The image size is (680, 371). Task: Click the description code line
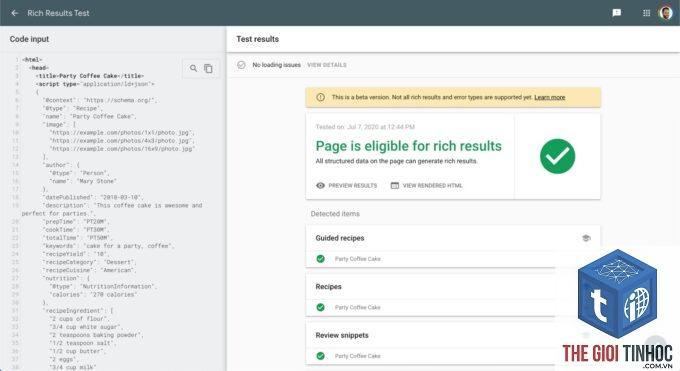112,209
